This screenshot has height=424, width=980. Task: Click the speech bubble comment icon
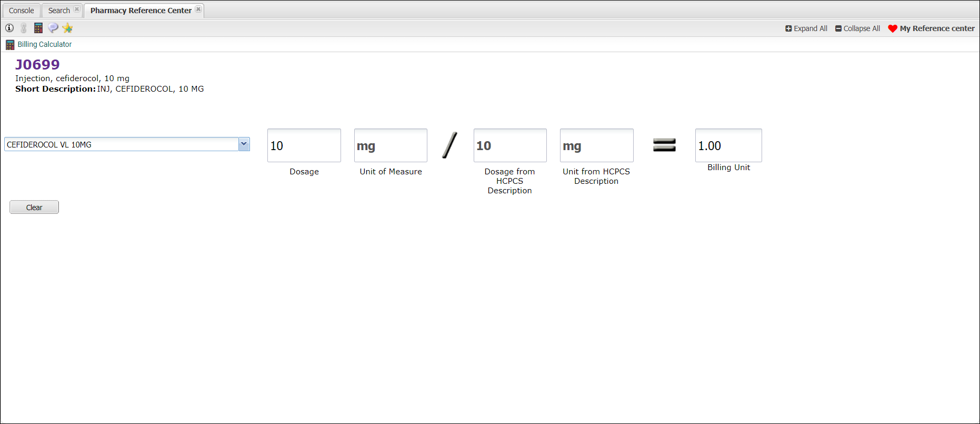[x=53, y=28]
